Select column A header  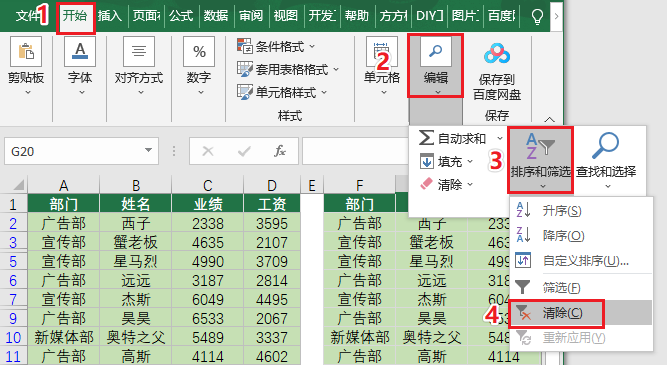pos(63,185)
